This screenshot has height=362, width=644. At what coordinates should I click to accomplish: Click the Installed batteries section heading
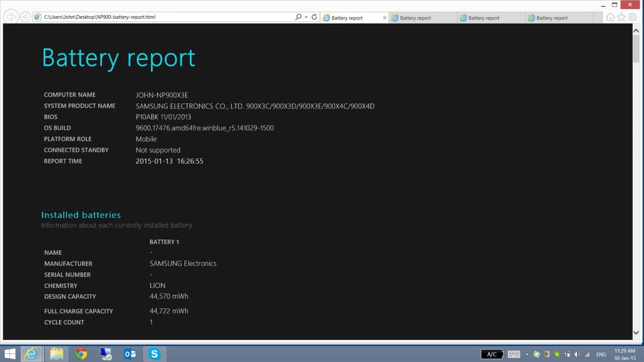pos(81,215)
